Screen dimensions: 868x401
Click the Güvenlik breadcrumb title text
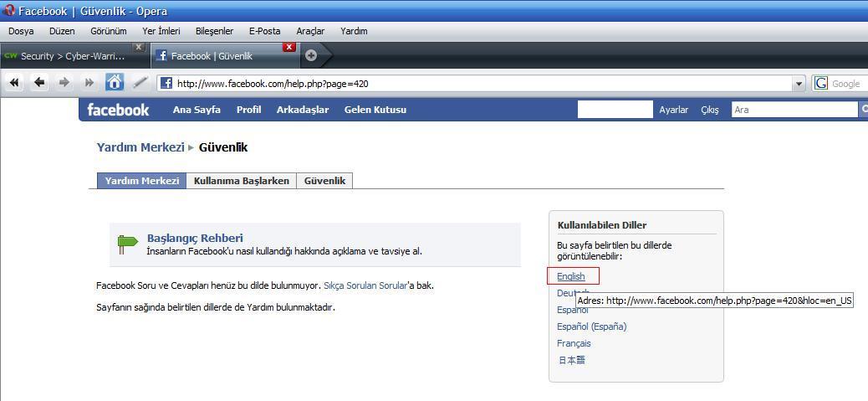[x=223, y=147]
